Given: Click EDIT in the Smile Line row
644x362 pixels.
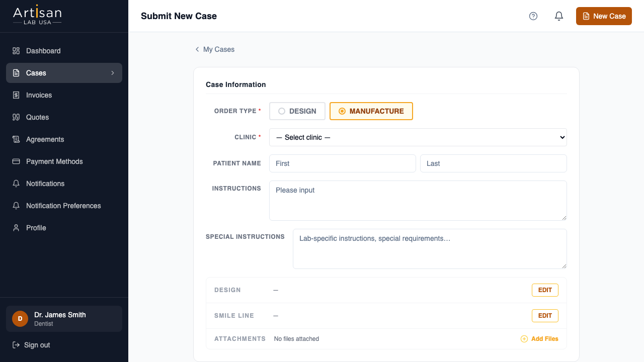Looking at the screenshot, I should click(x=545, y=316).
